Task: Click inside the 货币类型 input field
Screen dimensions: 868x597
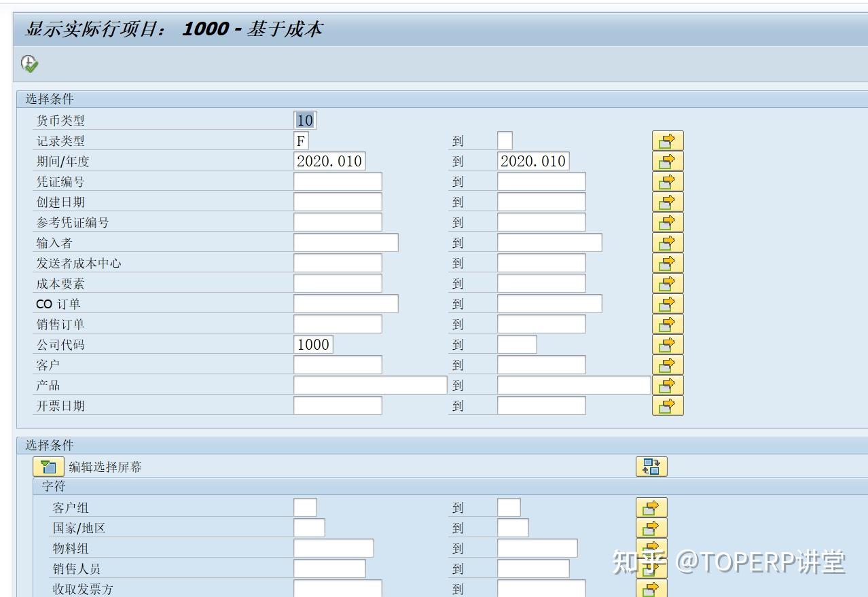Action: click(x=305, y=120)
